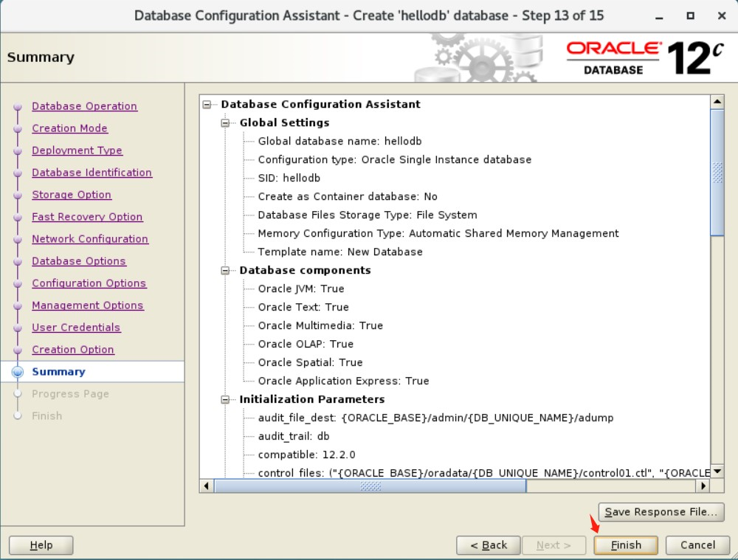Click horizontal scrollbar left arrow
The width and height of the screenshot is (738, 560).
(206, 485)
